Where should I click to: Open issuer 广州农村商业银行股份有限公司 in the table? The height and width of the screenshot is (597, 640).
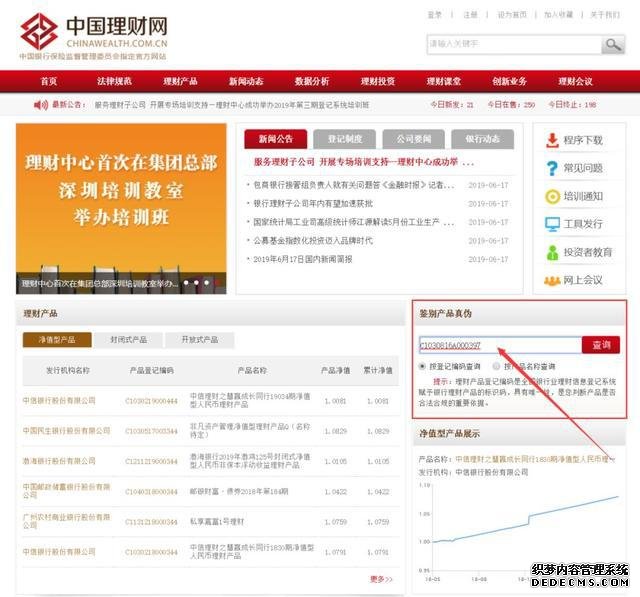(x=67, y=521)
